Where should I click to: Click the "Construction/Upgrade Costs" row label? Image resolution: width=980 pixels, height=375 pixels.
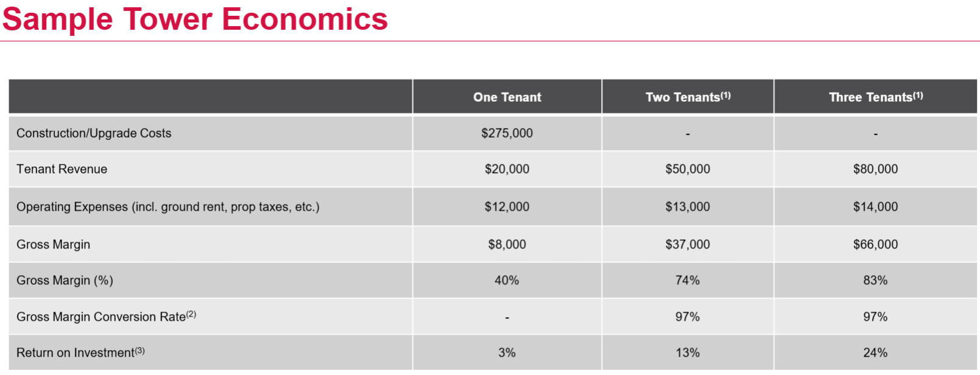point(94,133)
